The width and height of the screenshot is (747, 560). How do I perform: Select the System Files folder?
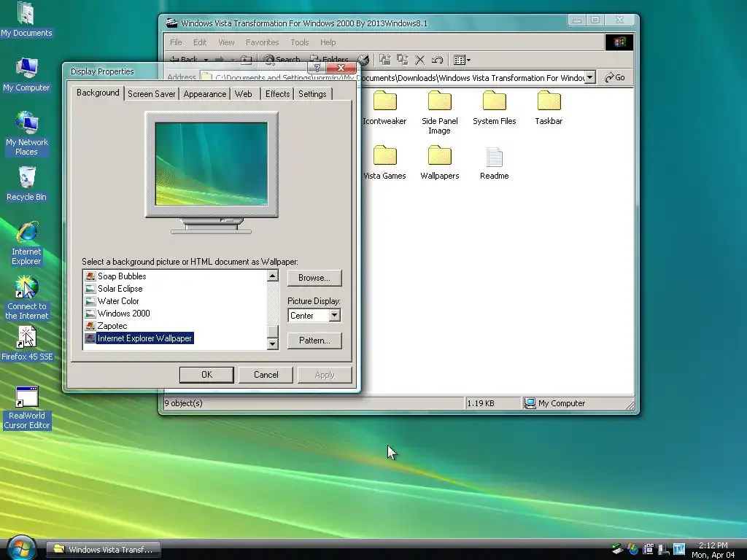click(494, 108)
